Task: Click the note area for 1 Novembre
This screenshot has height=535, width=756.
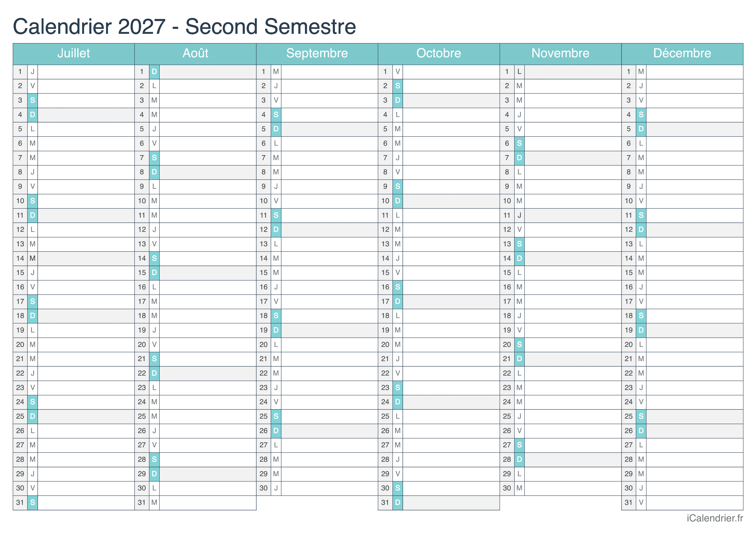Action: coord(573,72)
